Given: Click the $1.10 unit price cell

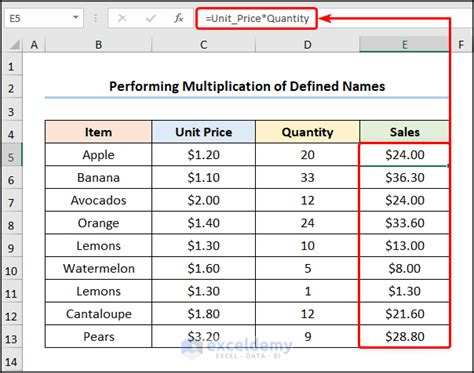Looking at the screenshot, I should 204,177.
